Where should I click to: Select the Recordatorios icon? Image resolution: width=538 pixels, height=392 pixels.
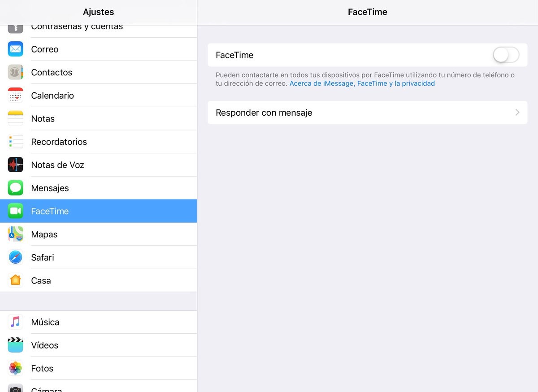click(15, 142)
